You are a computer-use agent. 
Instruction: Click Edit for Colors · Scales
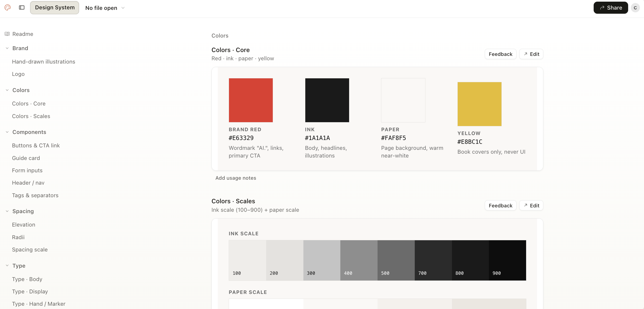coord(531,205)
